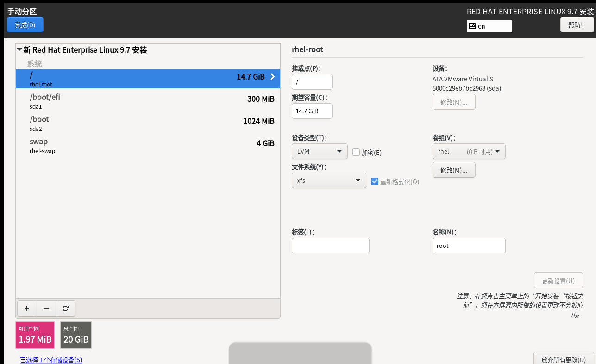This screenshot has height=364, width=596.
Task: Click the 1024 MiB size of /boot
Action: 259,121
